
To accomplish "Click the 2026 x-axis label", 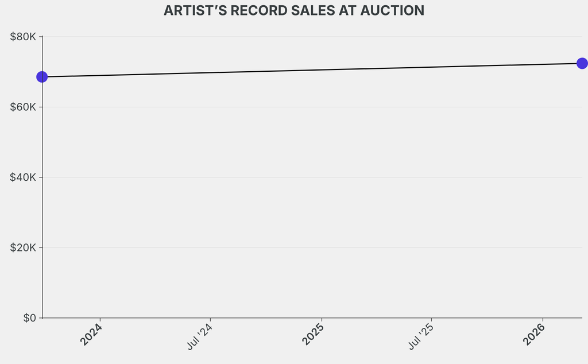I will point(534,334).
